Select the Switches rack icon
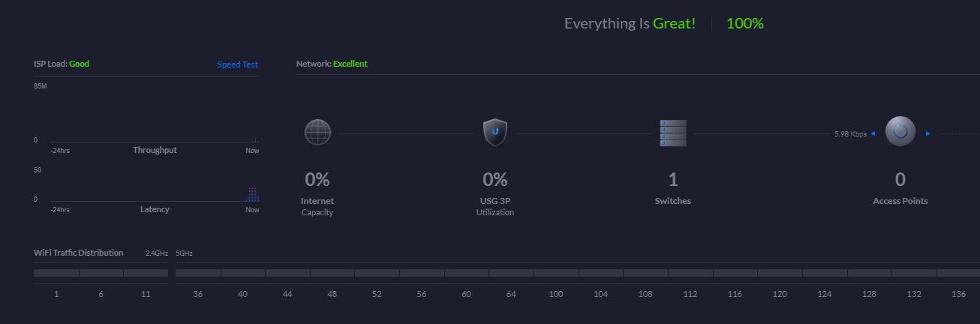Image resolution: width=980 pixels, height=324 pixels. tap(673, 133)
